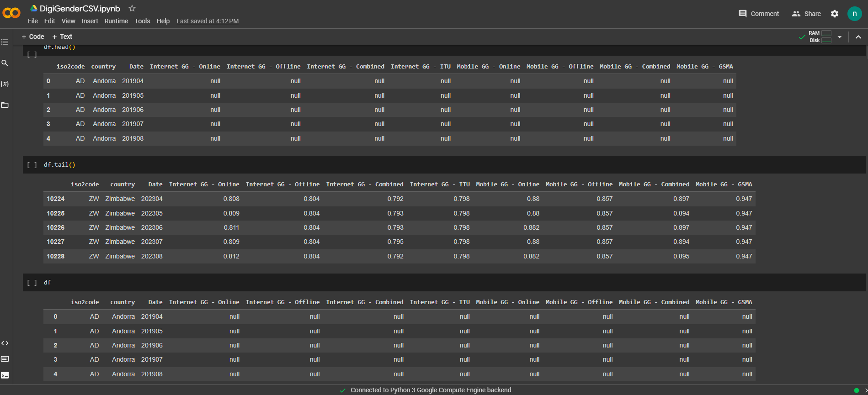Open the Help menu
The height and width of the screenshot is (395, 868).
click(x=163, y=21)
